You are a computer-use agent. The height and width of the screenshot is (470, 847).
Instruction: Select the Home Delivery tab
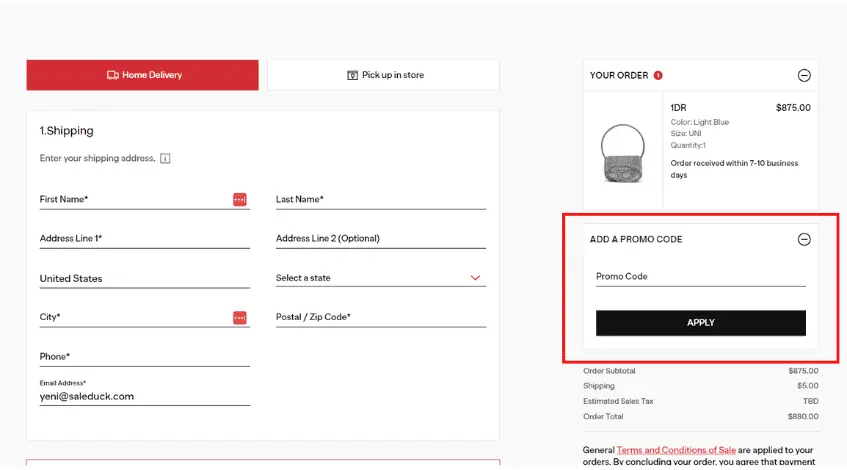[143, 75]
